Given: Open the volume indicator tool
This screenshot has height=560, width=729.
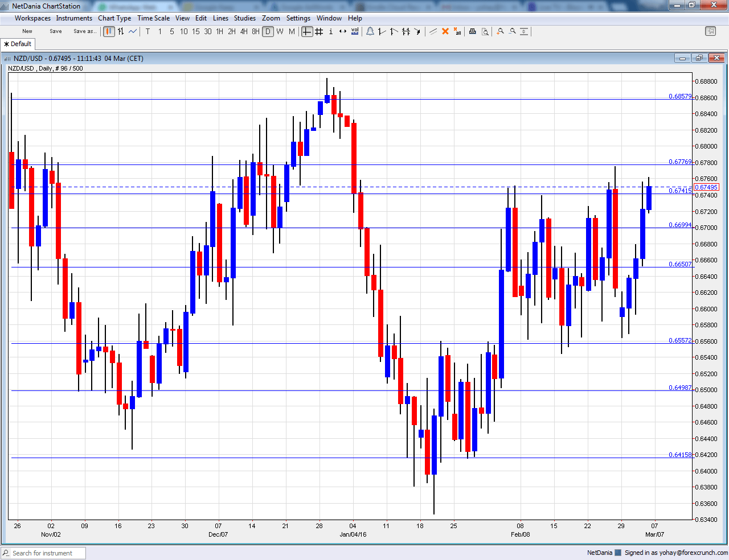Looking at the screenshot, I should click(x=355, y=31).
